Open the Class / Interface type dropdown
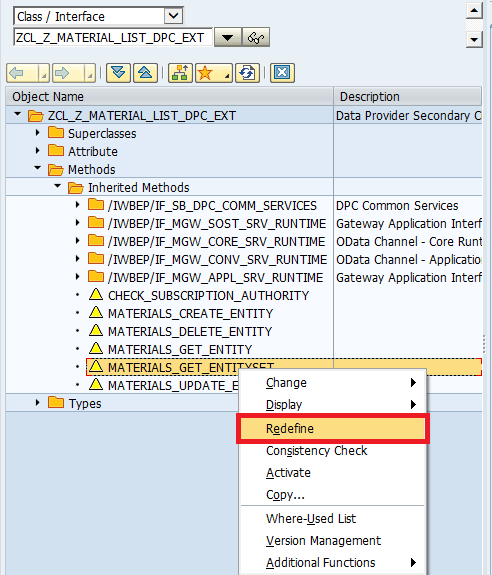This screenshot has height=575, width=492. (x=173, y=16)
